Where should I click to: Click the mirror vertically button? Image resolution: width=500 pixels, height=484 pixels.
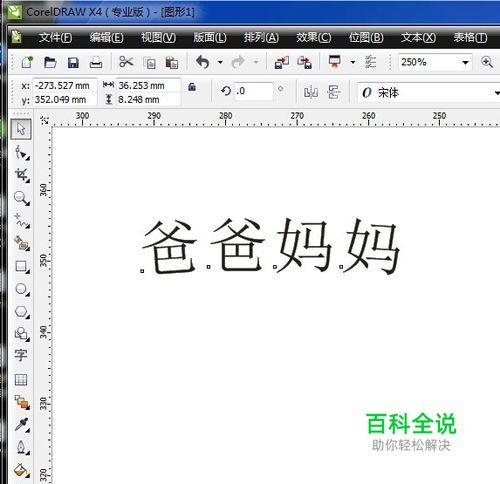(334, 92)
